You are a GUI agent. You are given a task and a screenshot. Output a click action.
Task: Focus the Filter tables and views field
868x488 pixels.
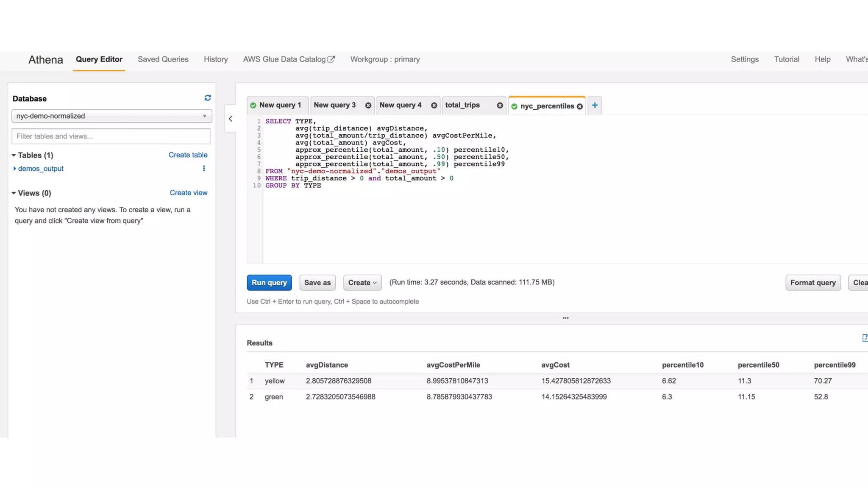(x=111, y=136)
